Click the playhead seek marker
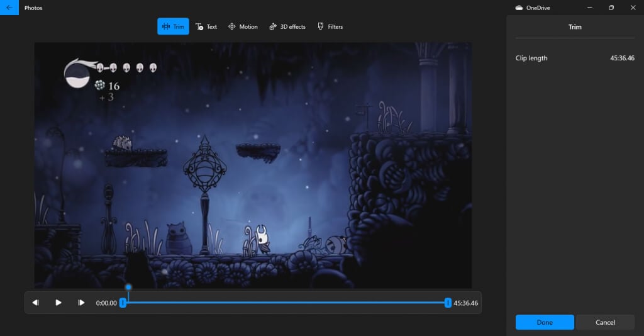The image size is (644, 336). point(128,287)
